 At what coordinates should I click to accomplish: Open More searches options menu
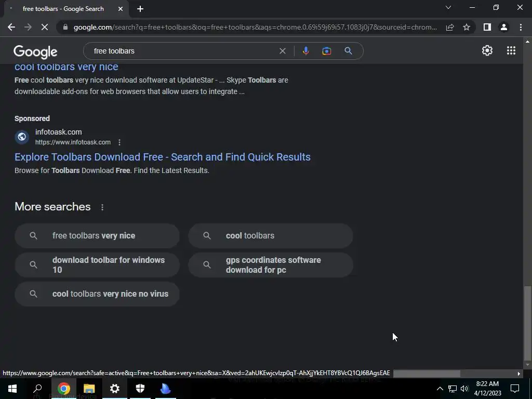[102, 207]
